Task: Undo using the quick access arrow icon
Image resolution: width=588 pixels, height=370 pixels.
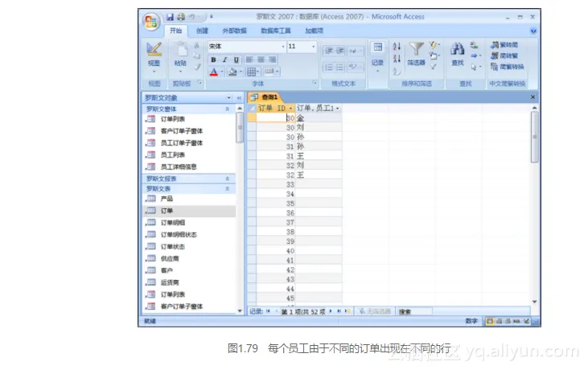Action: [191, 17]
